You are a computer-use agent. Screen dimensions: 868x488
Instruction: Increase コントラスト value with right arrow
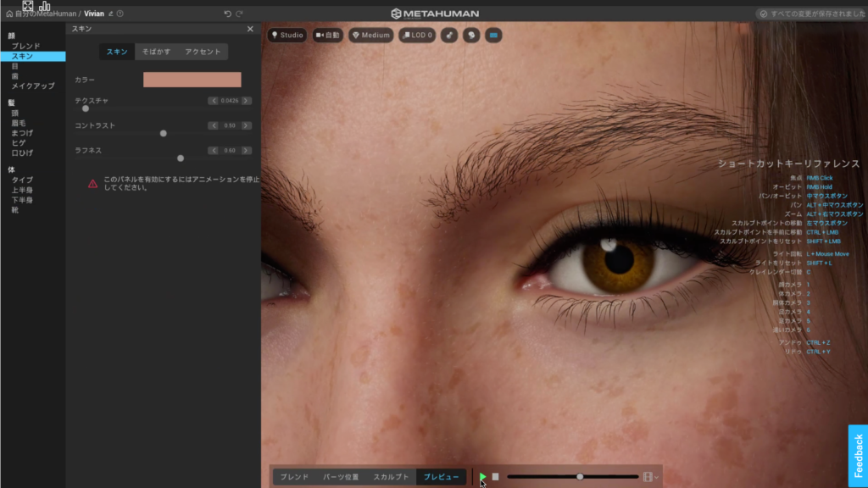point(246,125)
